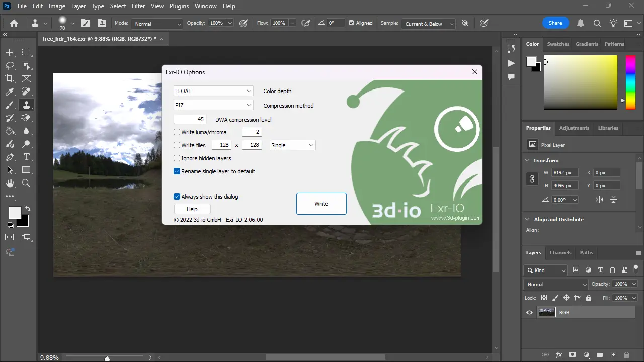Switch to the Channels tab
The height and width of the screenshot is (362, 644).
point(560,252)
